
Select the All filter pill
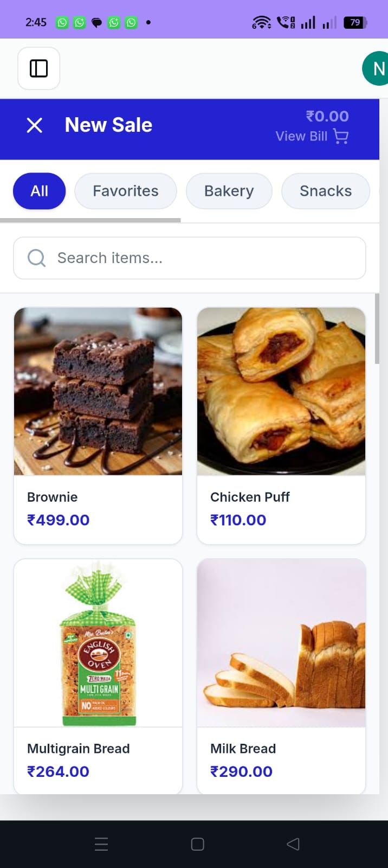point(38,190)
